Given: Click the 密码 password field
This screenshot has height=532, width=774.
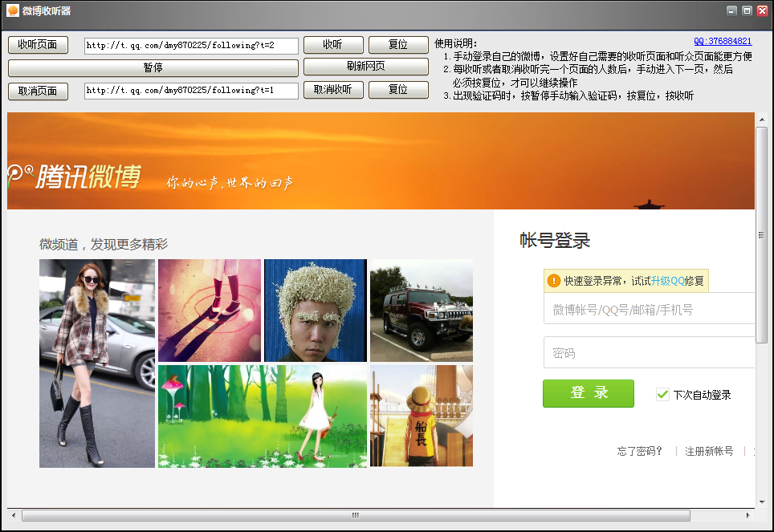Looking at the screenshot, I should click(649, 352).
